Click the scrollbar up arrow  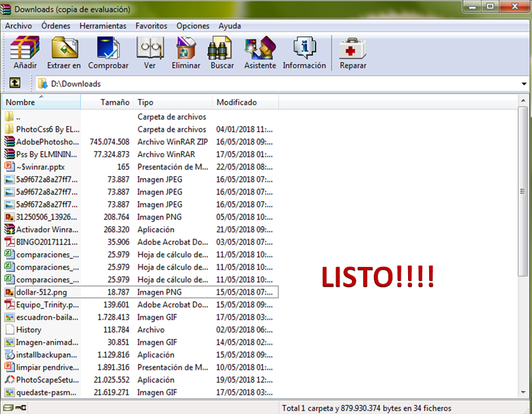(x=523, y=100)
